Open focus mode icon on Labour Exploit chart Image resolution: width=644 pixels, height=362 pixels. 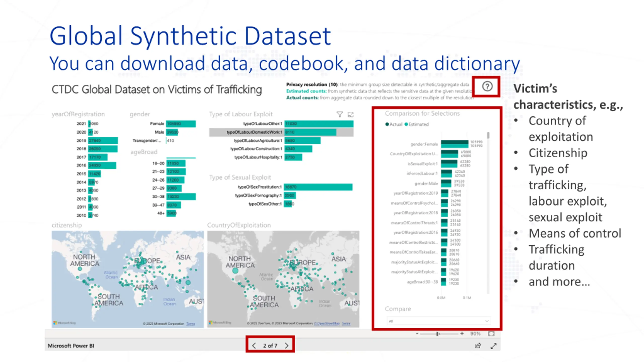coord(350,115)
